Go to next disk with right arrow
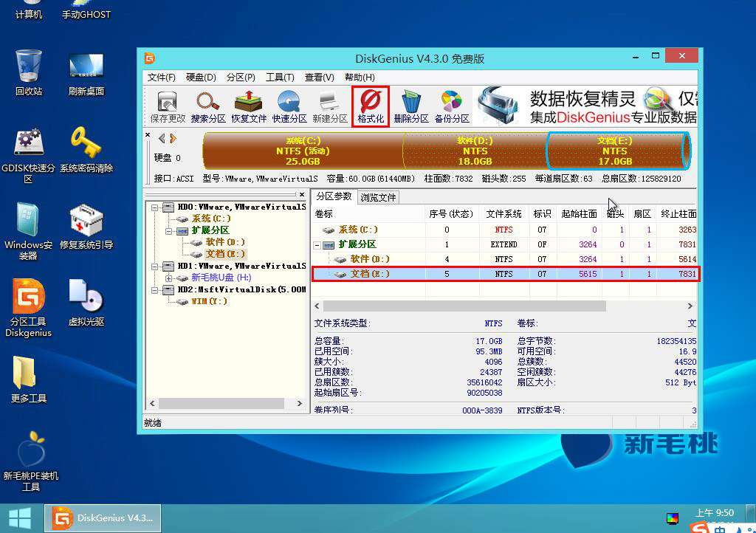 pos(173,138)
